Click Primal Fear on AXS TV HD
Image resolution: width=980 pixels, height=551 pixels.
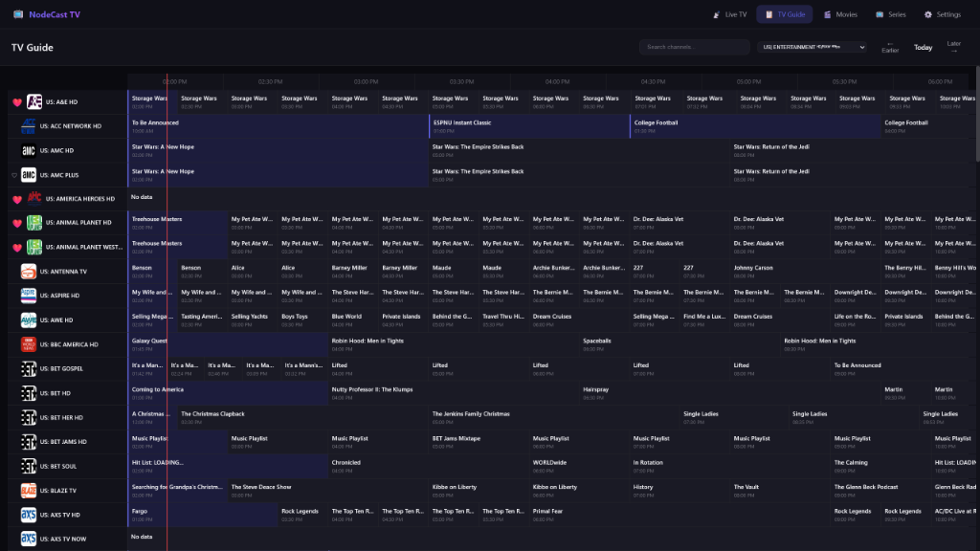click(x=679, y=515)
